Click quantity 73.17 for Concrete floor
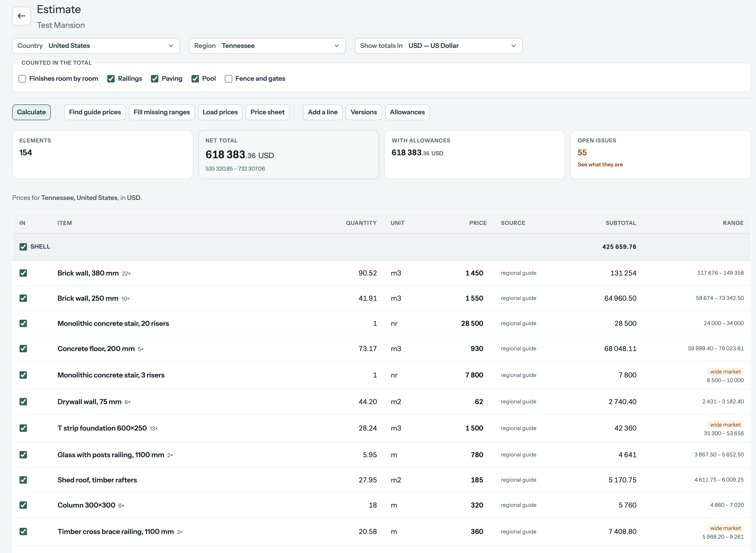This screenshot has height=553, width=756. coord(367,348)
